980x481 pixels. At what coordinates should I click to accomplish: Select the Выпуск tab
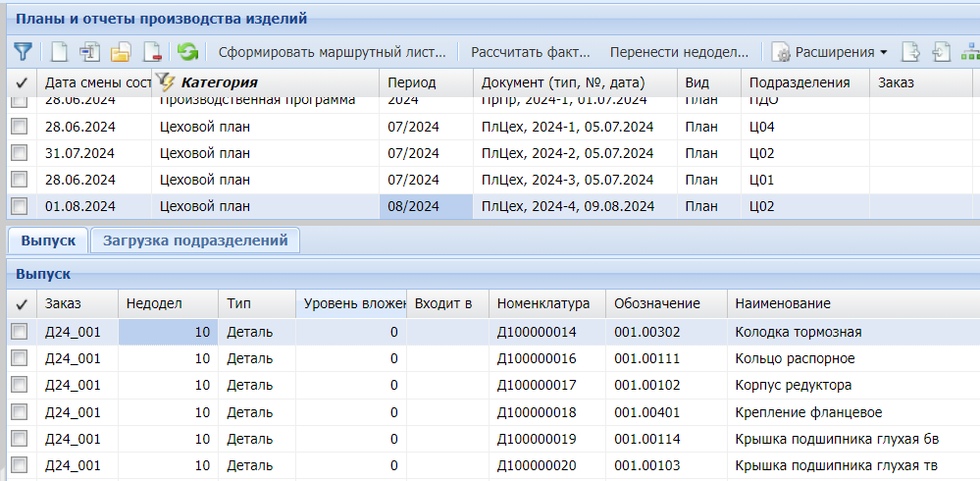click(x=48, y=240)
